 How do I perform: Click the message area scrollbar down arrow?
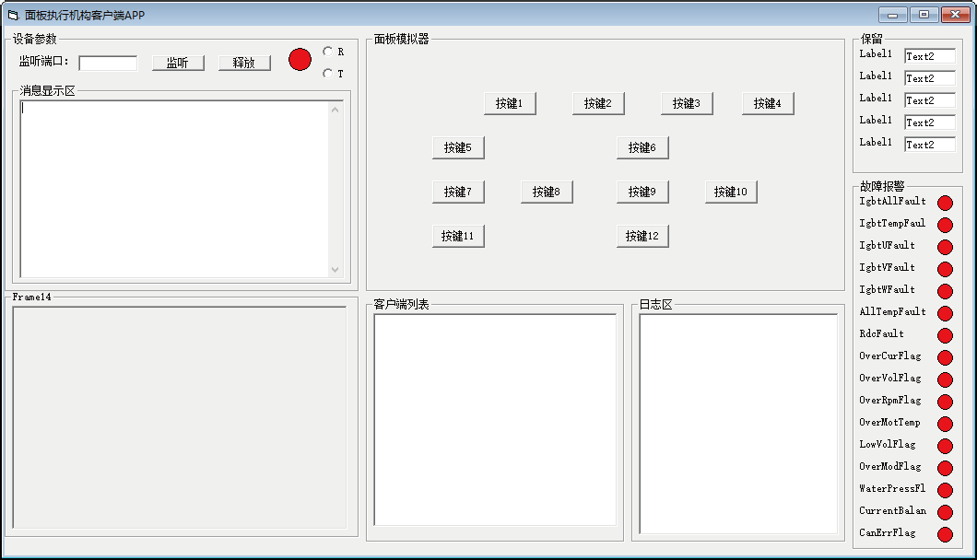pos(335,270)
